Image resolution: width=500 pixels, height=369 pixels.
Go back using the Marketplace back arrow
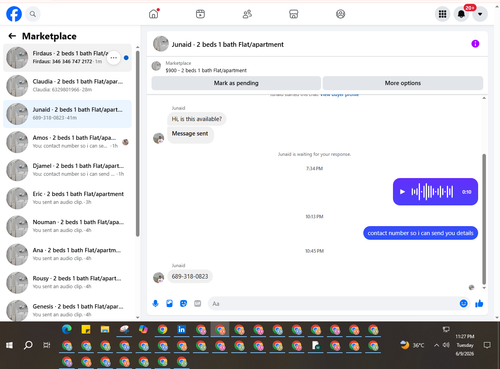(12, 36)
